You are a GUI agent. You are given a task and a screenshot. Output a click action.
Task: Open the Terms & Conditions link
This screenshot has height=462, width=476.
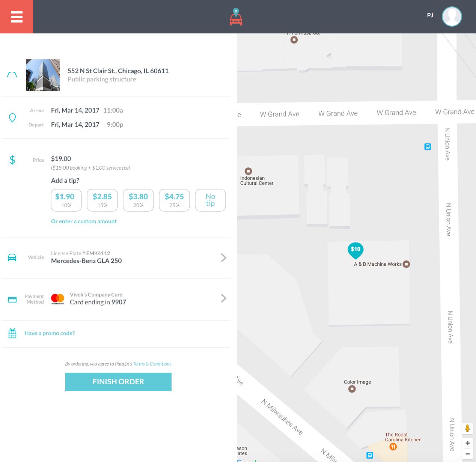152,364
